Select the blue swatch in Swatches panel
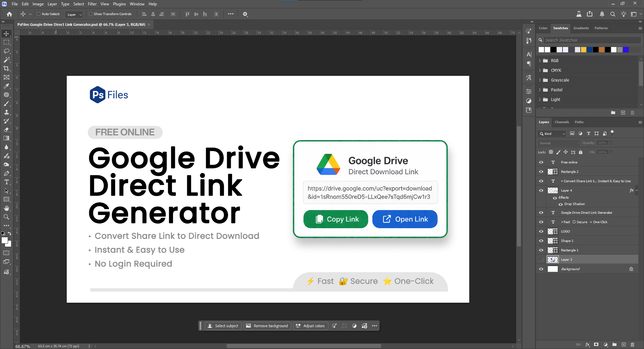Viewport: 644px width, 349px height. (626, 50)
